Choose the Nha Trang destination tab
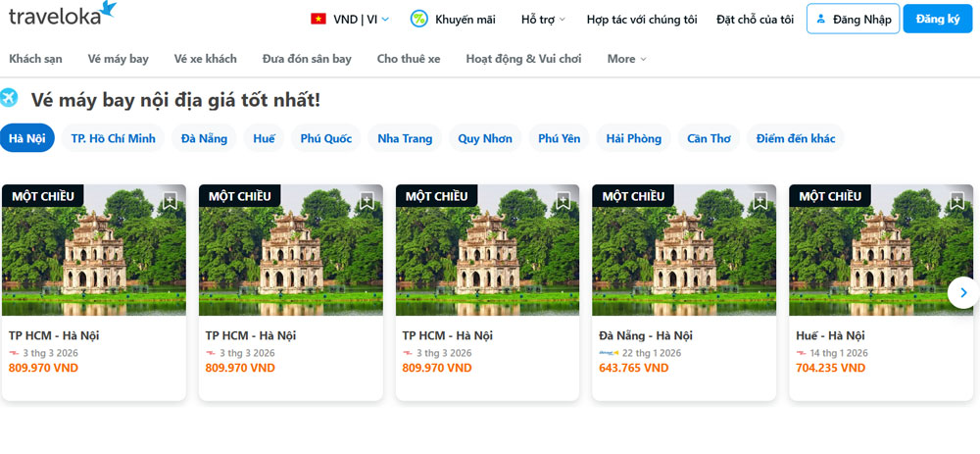 [x=405, y=138]
